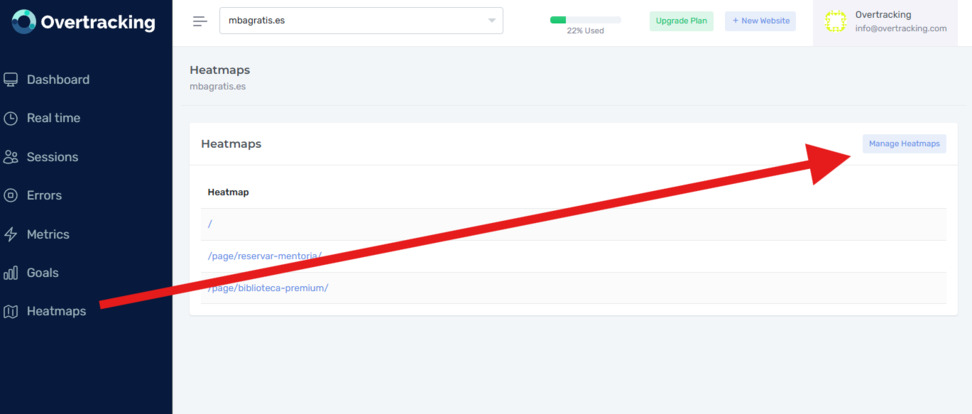
Task: Click the Heatmaps page title
Action: [x=220, y=70]
